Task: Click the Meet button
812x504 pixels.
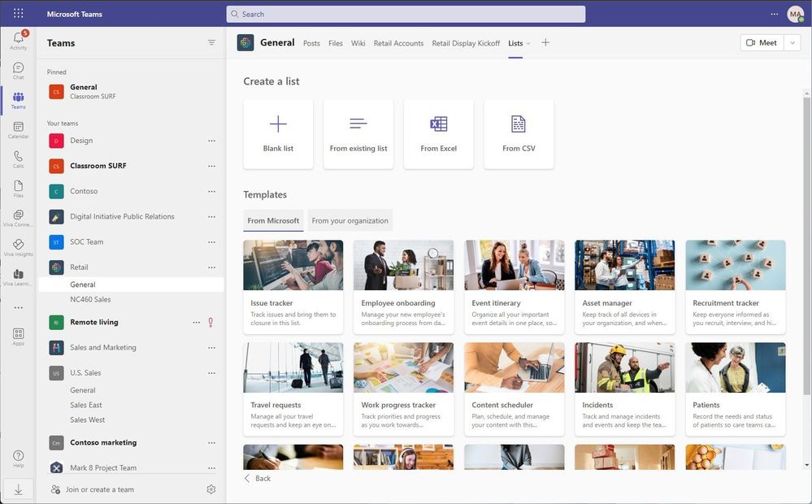Action: [762, 43]
